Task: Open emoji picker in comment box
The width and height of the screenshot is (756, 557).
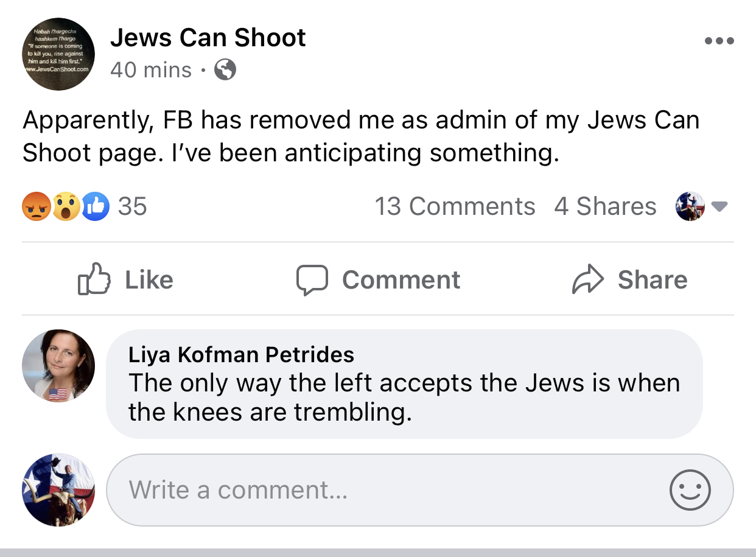Action: 690,490
